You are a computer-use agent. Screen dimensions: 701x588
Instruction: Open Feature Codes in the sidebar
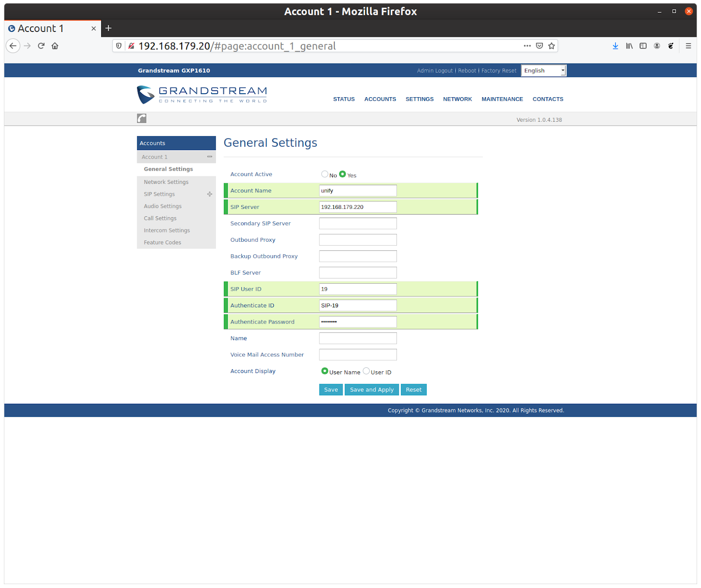tap(162, 243)
